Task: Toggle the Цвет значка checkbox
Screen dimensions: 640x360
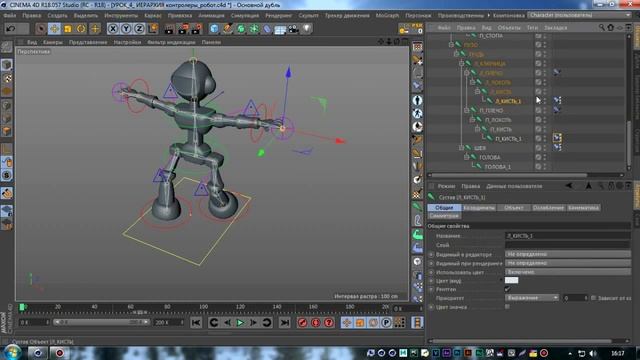Action: (507, 307)
